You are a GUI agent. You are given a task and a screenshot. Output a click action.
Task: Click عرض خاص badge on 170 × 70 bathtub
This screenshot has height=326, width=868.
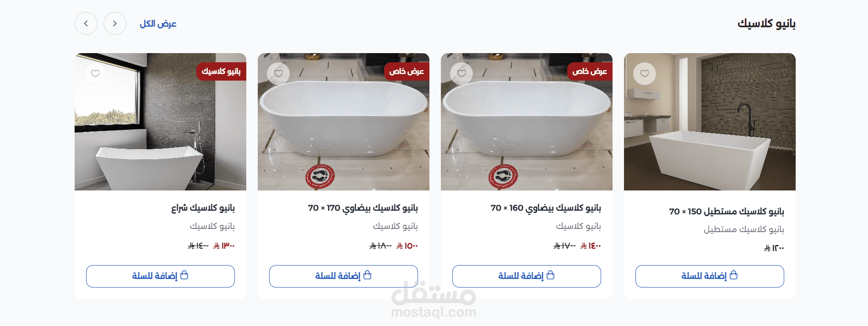tap(407, 71)
